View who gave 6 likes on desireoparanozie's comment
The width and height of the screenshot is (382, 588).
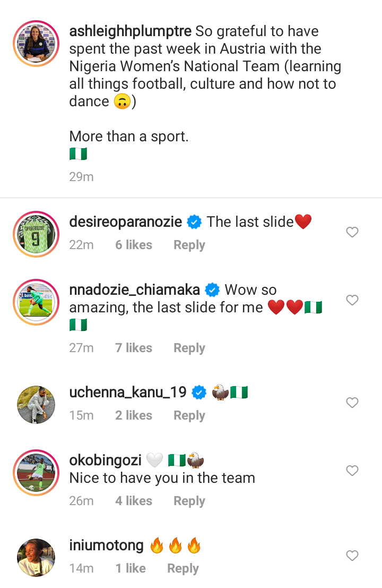(x=134, y=245)
